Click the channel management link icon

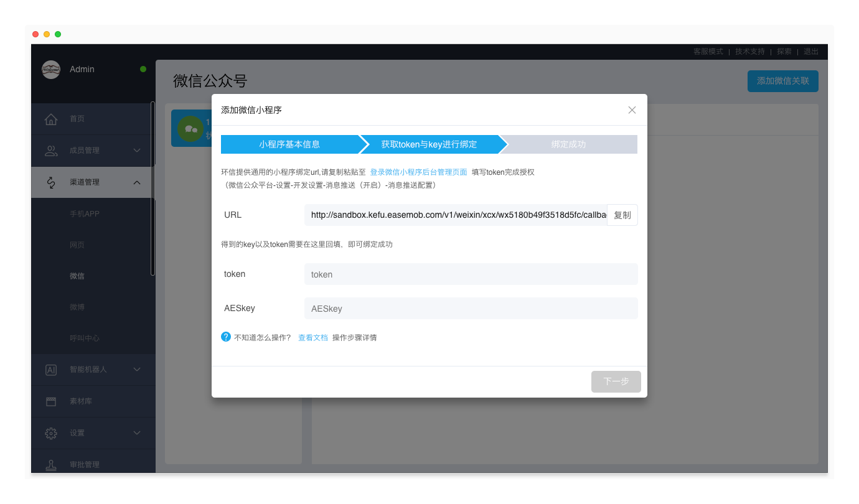point(51,182)
